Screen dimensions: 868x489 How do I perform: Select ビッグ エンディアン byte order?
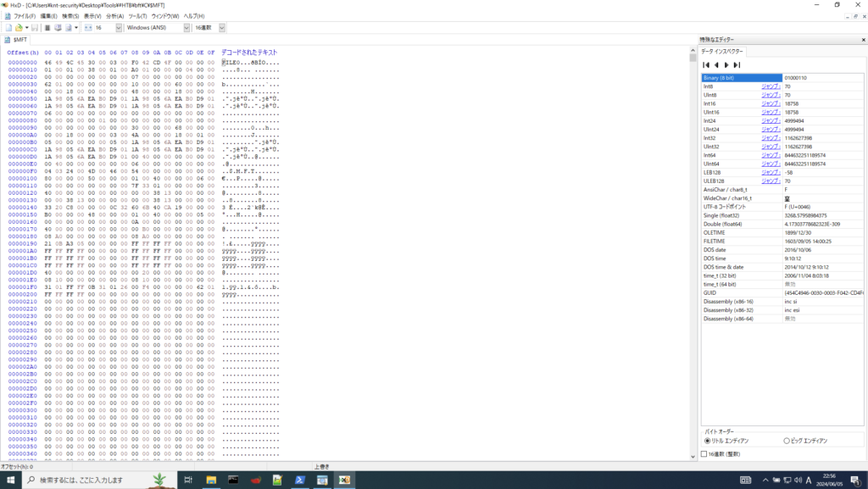[787, 441]
